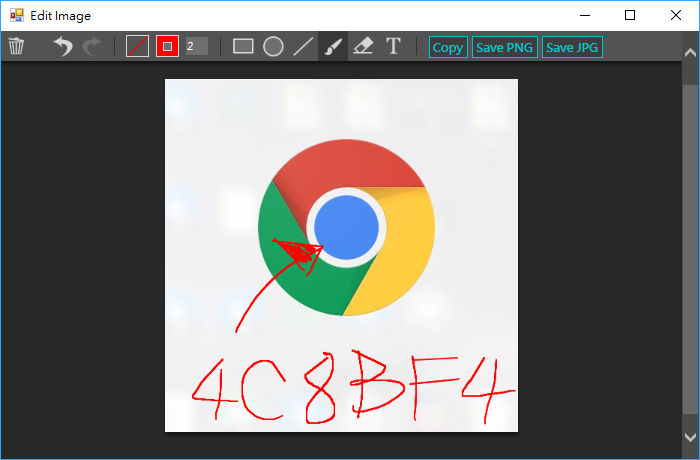Click the Copy button
Screen dimensions: 700x460
(x=448, y=47)
